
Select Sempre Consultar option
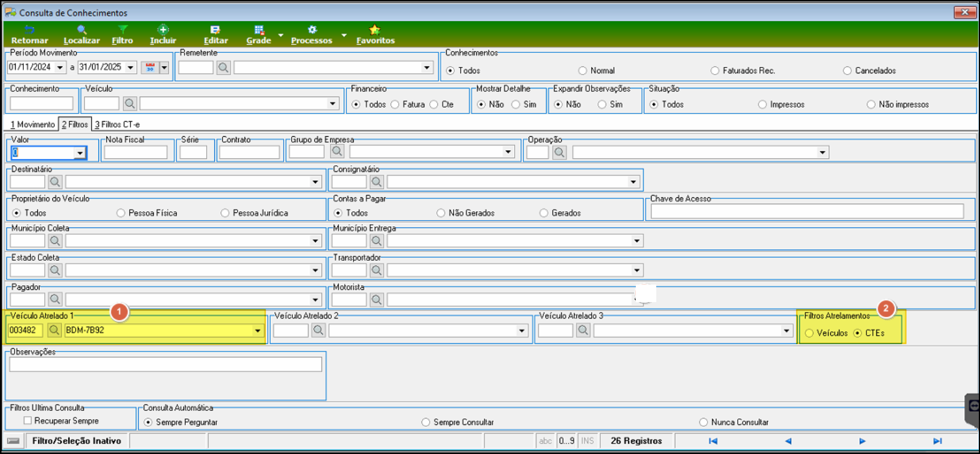426,422
